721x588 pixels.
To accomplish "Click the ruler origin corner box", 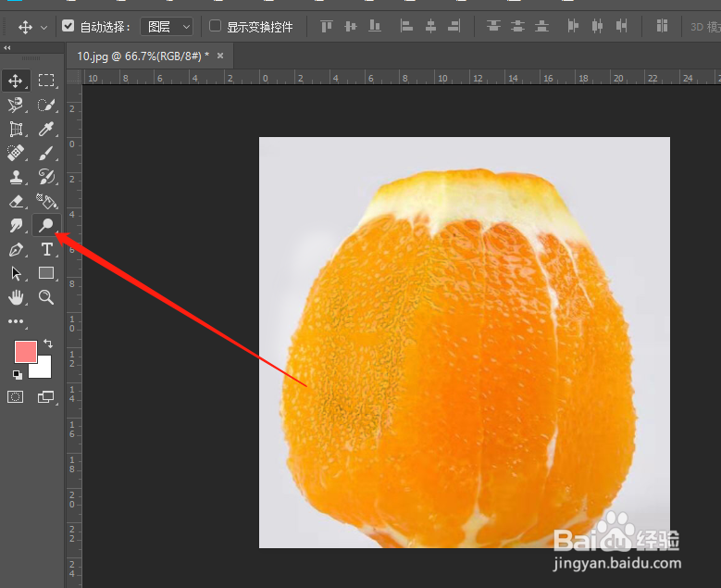I will (74, 77).
